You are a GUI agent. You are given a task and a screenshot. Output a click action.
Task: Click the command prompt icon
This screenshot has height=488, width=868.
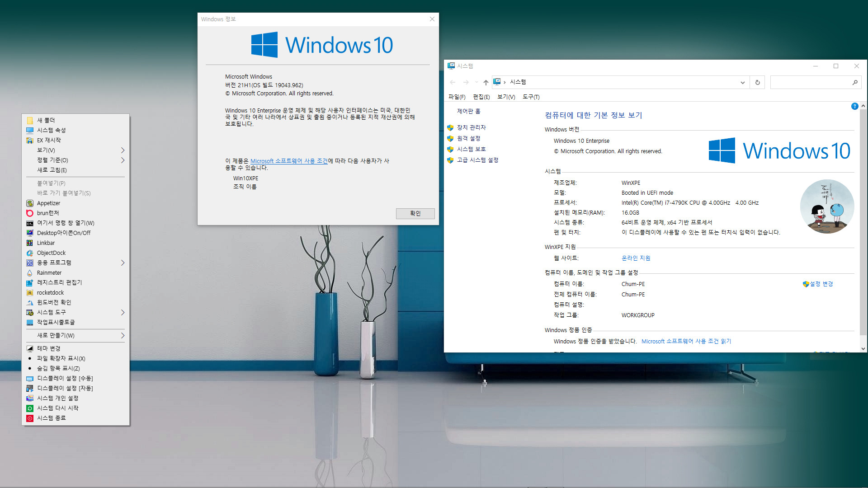pyautogui.click(x=30, y=223)
